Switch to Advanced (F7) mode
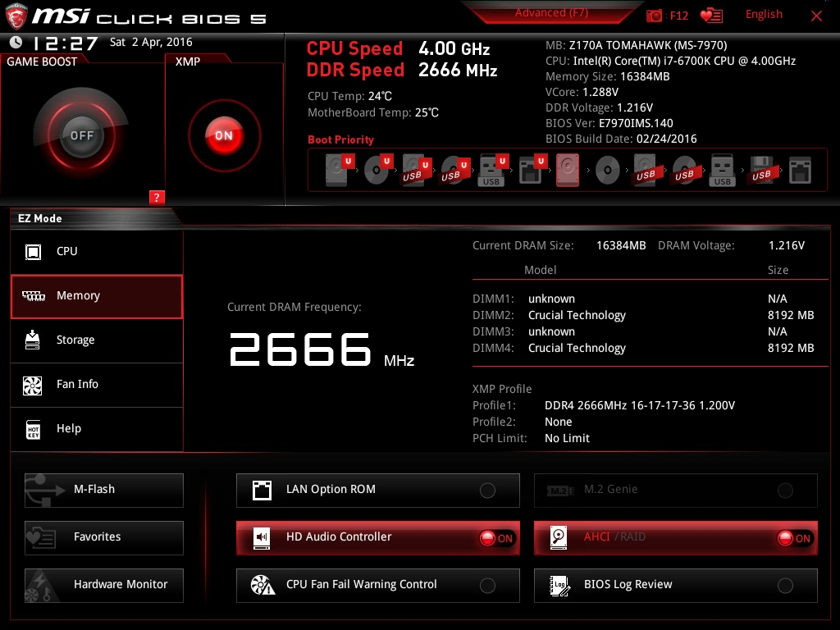This screenshot has height=630, width=840. pyautogui.click(x=551, y=13)
